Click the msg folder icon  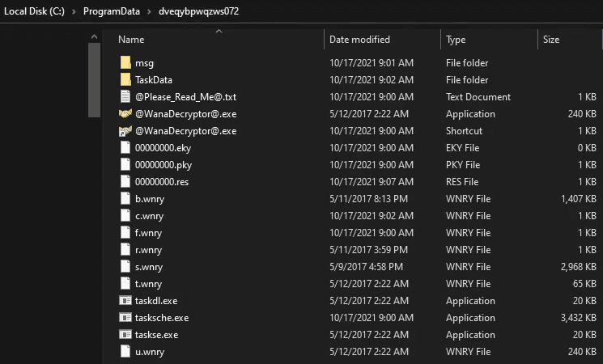[125, 63]
